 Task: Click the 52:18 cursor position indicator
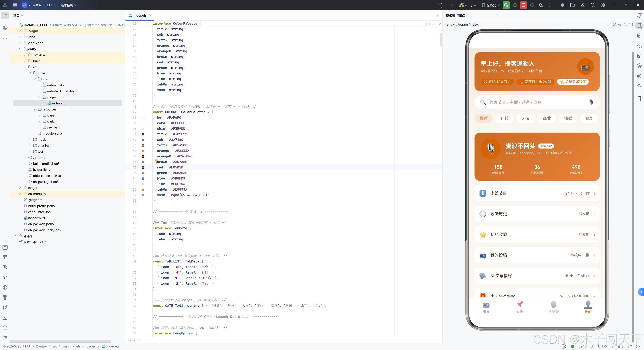(x=582, y=346)
